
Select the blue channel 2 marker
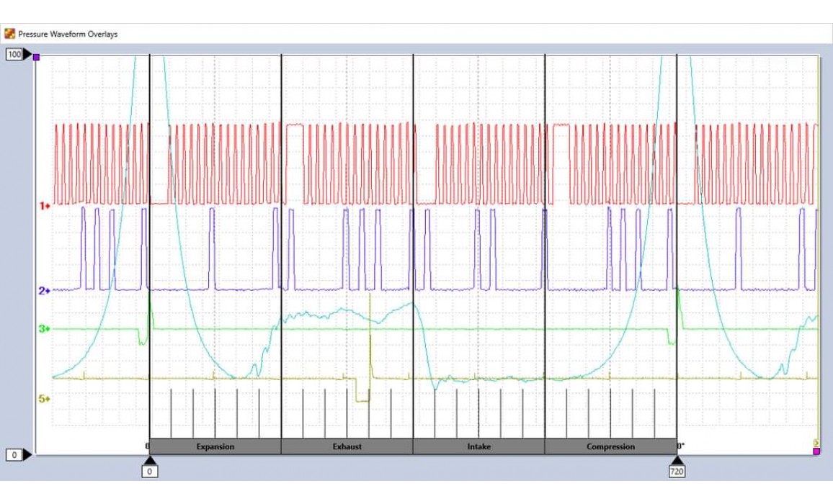tap(44, 291)
